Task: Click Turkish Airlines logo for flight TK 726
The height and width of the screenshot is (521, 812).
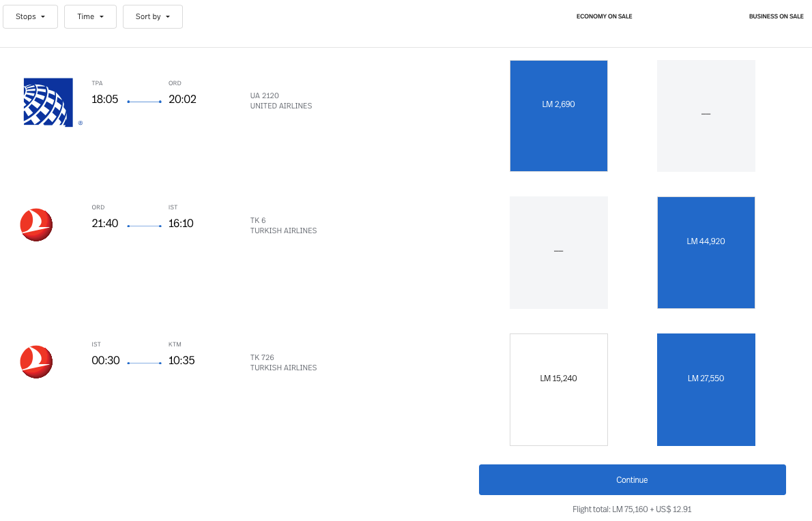Action: tap(36, 362)
